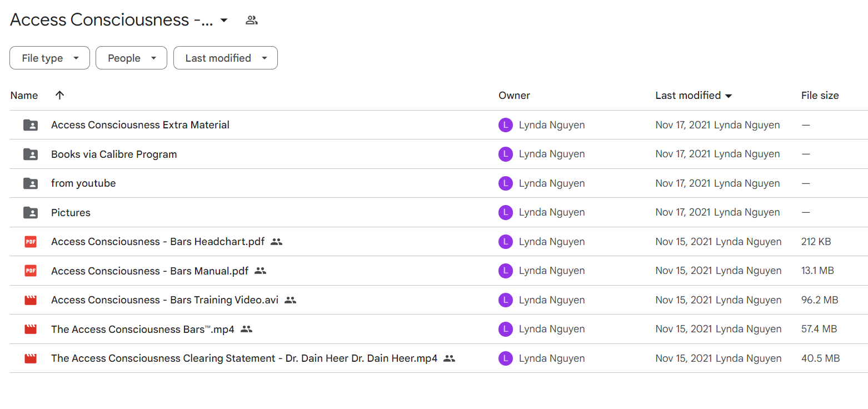
Task: Click shared icon next to Clearing Statement mp4
Action: 450,358
